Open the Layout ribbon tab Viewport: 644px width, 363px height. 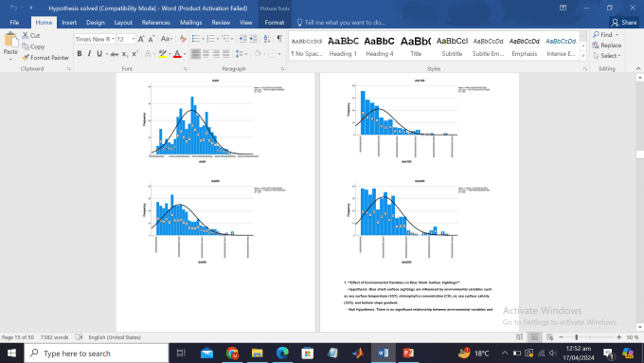[x=123, y=22]
